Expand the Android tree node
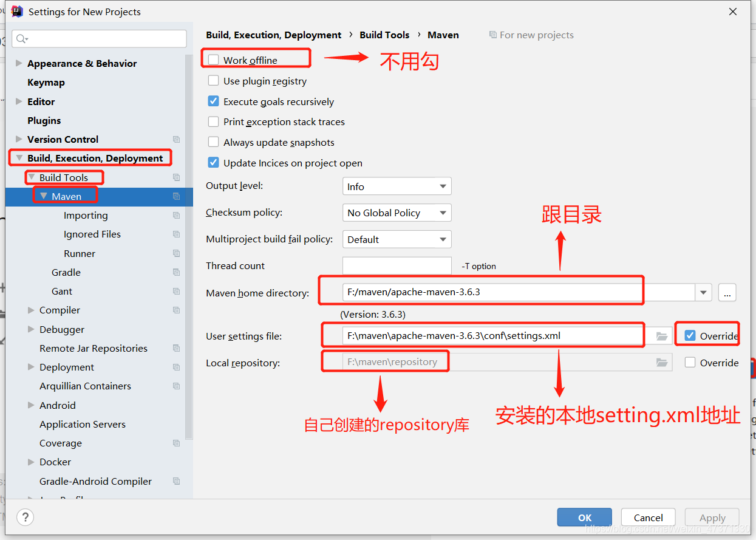Screen dimensions: 756x540 31,405
